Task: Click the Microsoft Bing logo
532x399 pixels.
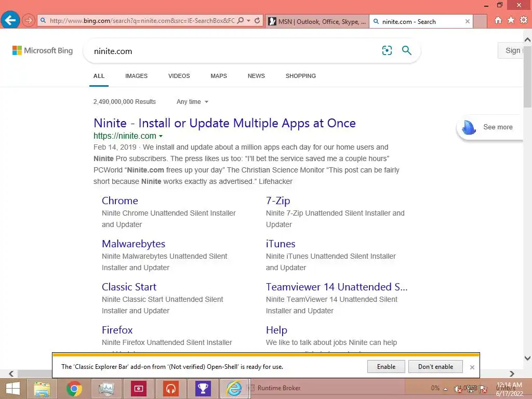Action: (43, 50)
